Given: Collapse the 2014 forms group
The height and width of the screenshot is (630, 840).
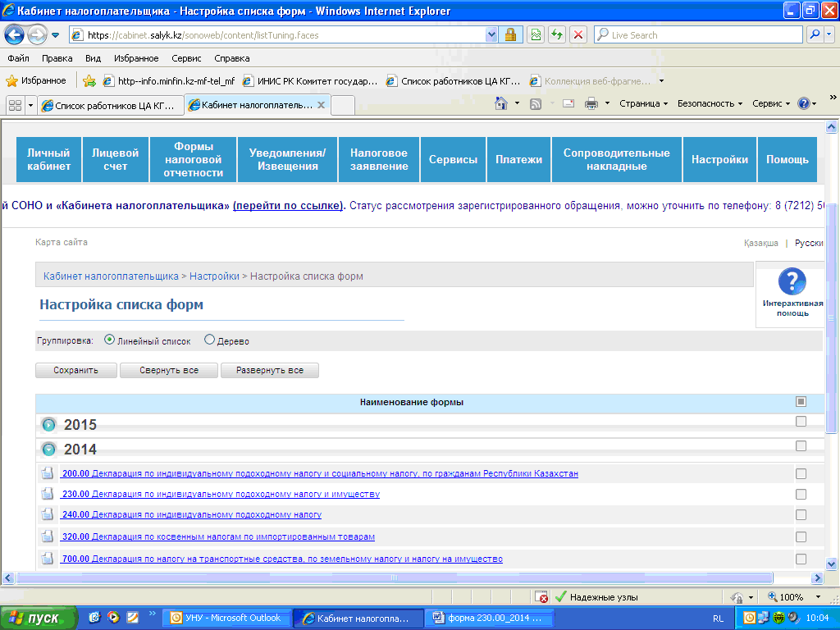Looking at the screenshot, I should (49, 450).
